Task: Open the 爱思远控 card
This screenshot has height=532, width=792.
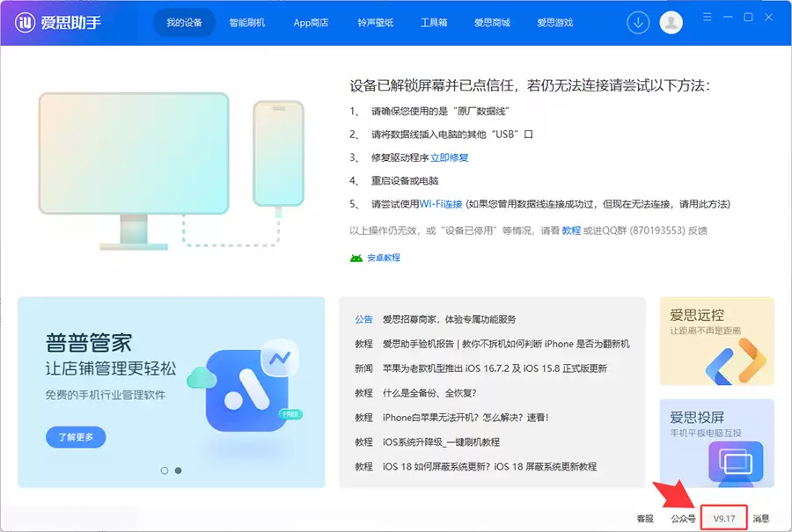Action: point(716,341)
